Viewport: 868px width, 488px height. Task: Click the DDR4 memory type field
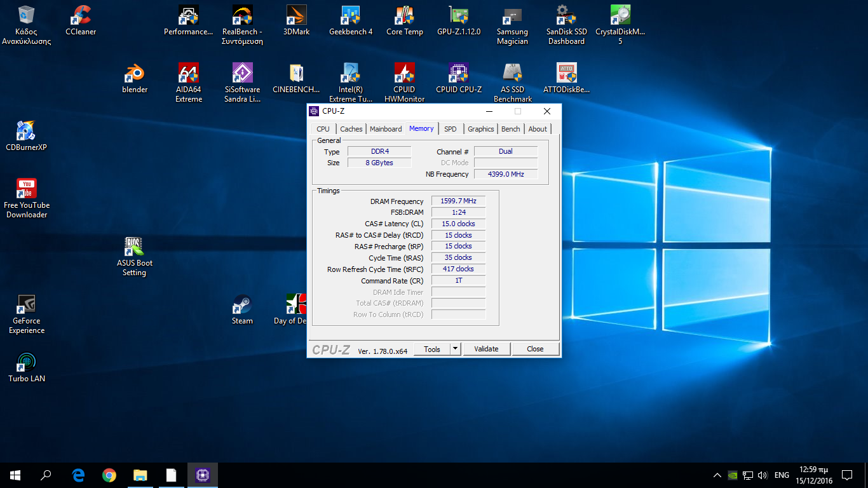coord(379,151)
